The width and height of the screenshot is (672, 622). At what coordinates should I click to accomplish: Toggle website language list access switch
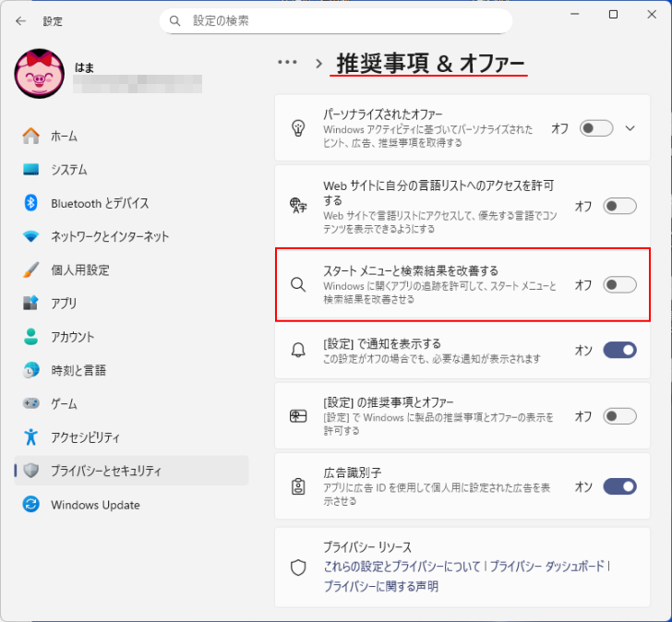tap(619, 206)
